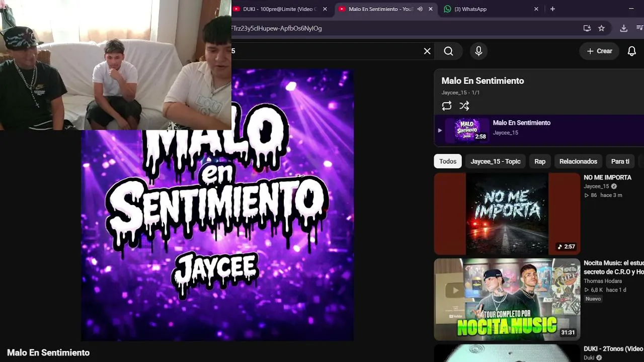Screen dimensions: 644x362
Task: Click the browser address bar URL
Action: (x=277, y=28)
